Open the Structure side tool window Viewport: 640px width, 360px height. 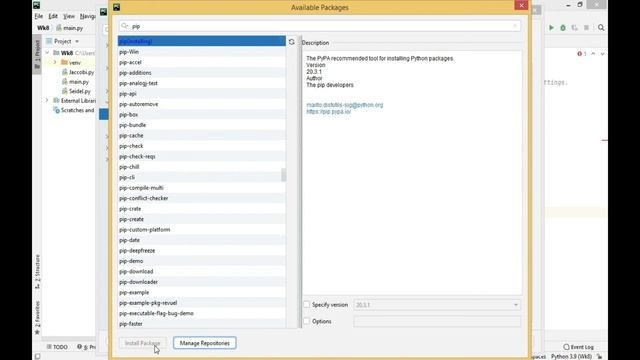click(x=38, y=271)
